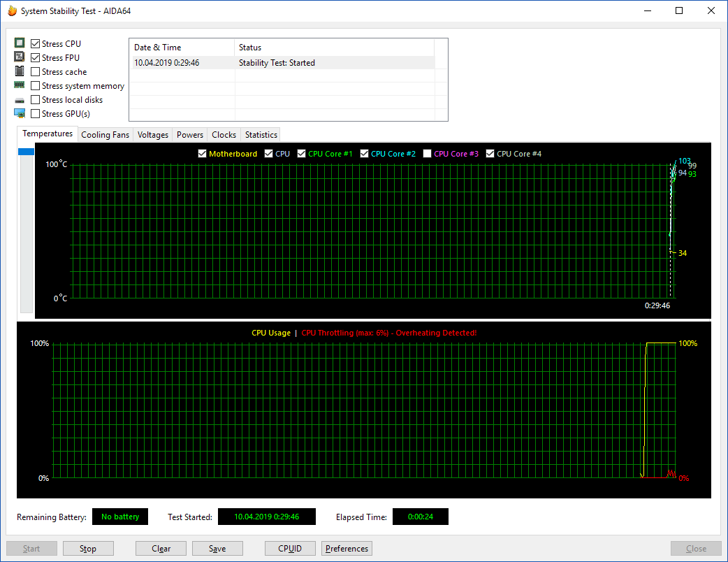Click the Status column header
Viewport: 728px width, 562px height.
click(334, 48)
